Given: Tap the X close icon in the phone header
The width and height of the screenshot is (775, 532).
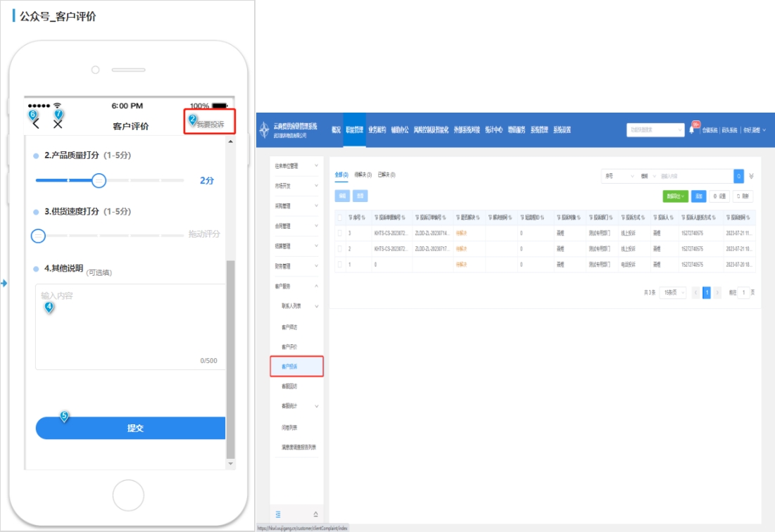Looking at the screenshot, I should tap(58, 125).
